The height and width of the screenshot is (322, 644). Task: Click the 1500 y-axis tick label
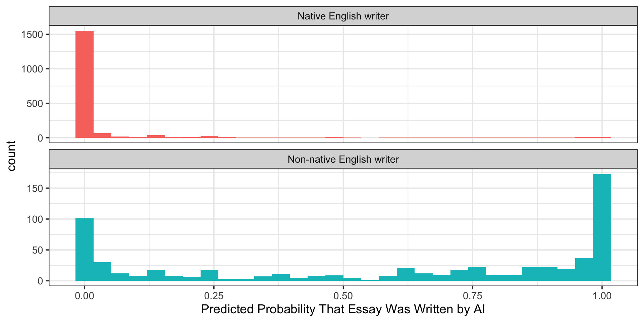point(32,35)
